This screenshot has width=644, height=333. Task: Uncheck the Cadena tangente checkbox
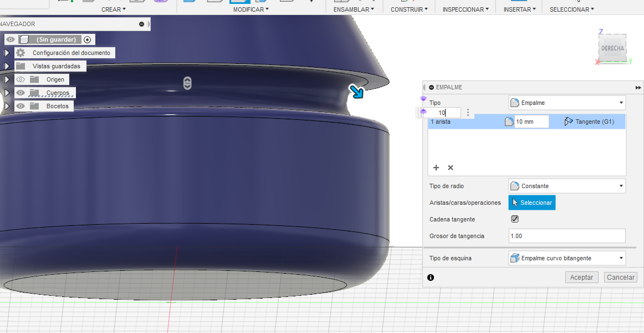pos(515,219)
